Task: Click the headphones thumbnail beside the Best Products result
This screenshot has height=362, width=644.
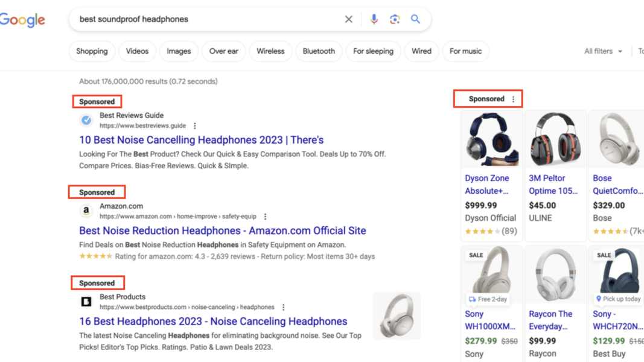Action: point(397,316)
